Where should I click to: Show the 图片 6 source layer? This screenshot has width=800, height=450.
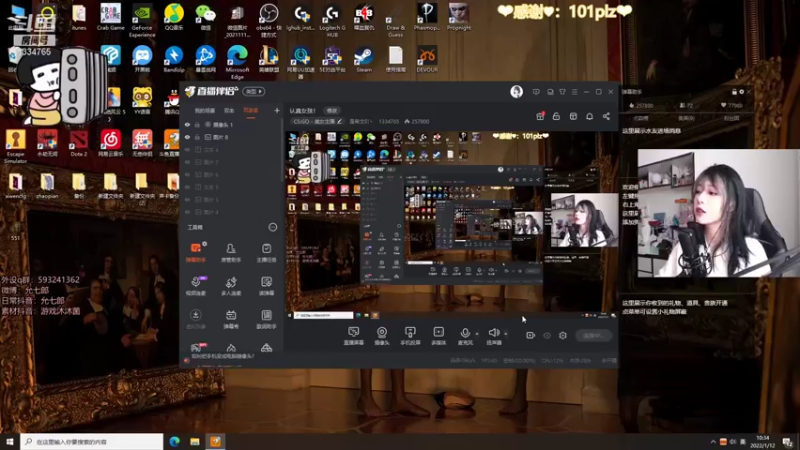pyautogui.click(x=187, y=174)
